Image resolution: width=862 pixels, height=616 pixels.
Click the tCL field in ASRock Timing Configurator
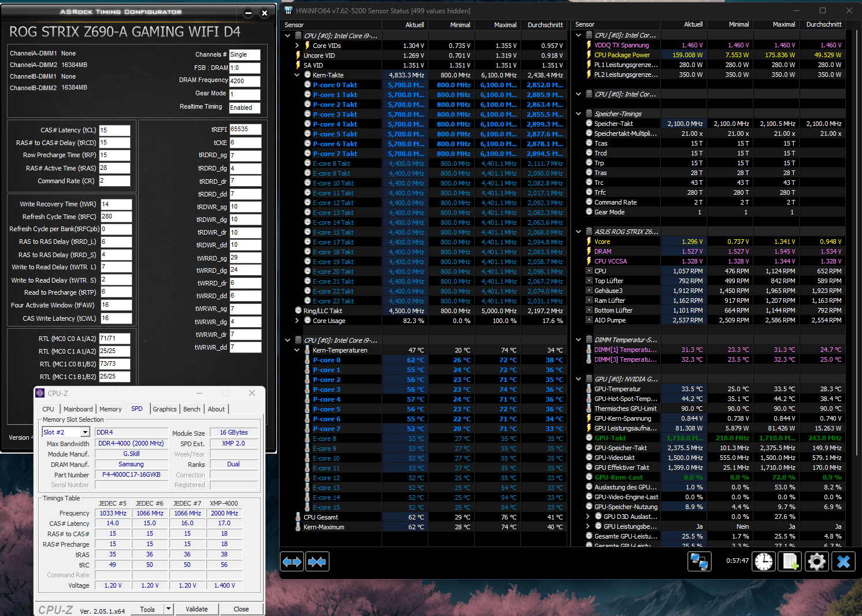[x=114, y=130]
